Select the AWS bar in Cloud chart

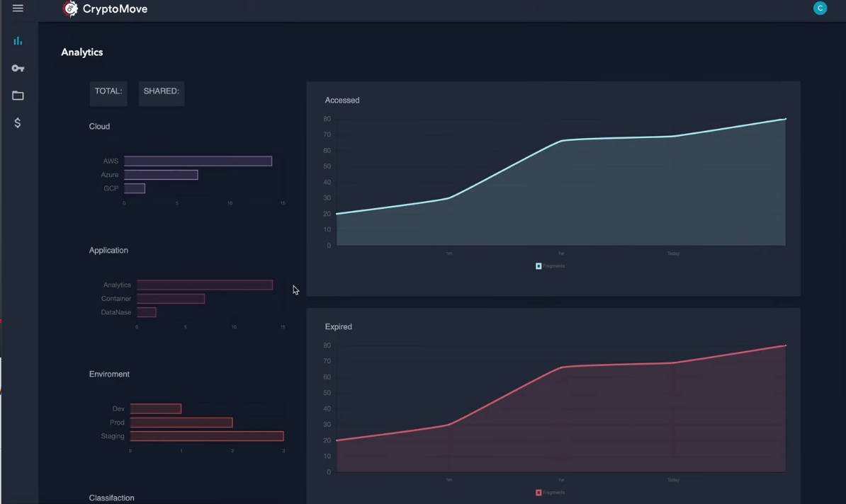[x=198, y=161]
